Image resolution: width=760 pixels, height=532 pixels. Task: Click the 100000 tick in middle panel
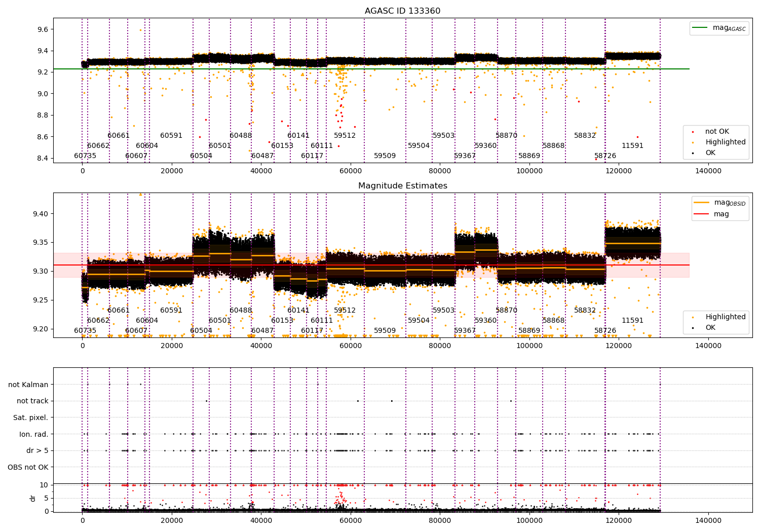pos(529,346)
